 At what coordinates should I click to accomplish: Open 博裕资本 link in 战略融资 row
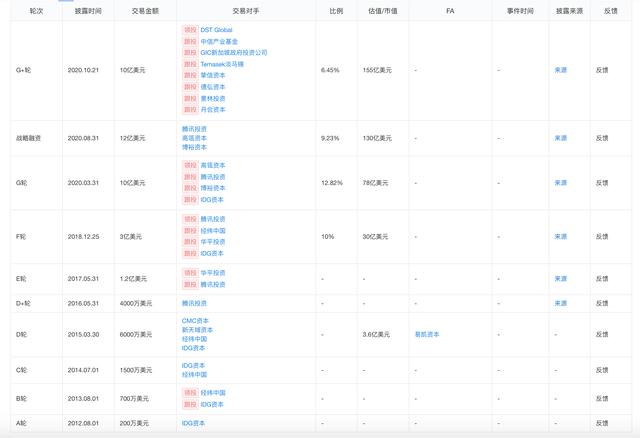tap(194, 147)
